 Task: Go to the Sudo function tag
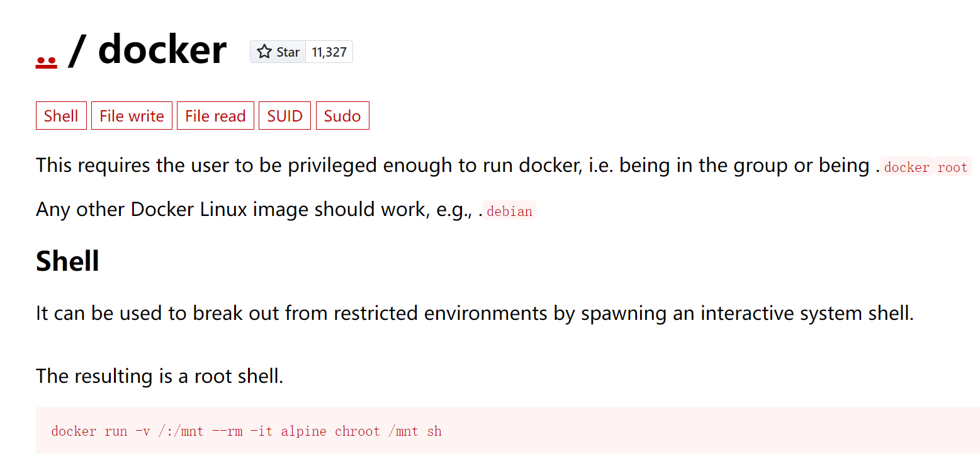pos(342,116)
